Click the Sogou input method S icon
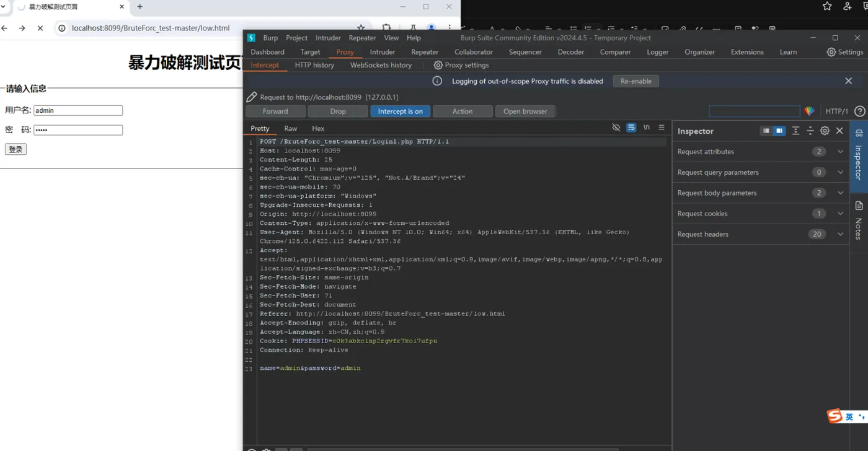 click(835, 416)
